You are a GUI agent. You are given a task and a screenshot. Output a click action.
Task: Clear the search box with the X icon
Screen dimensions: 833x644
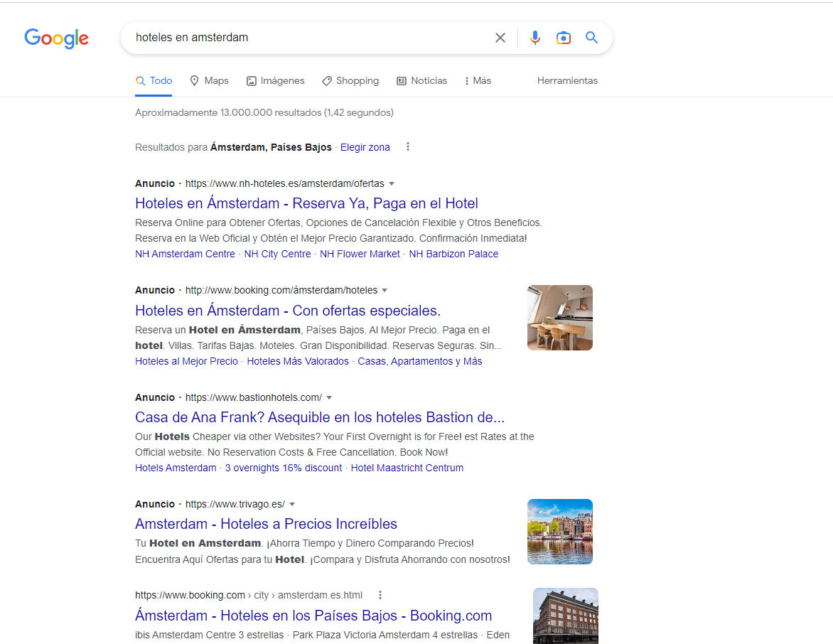pyautogui.click(x=500, y=38)
